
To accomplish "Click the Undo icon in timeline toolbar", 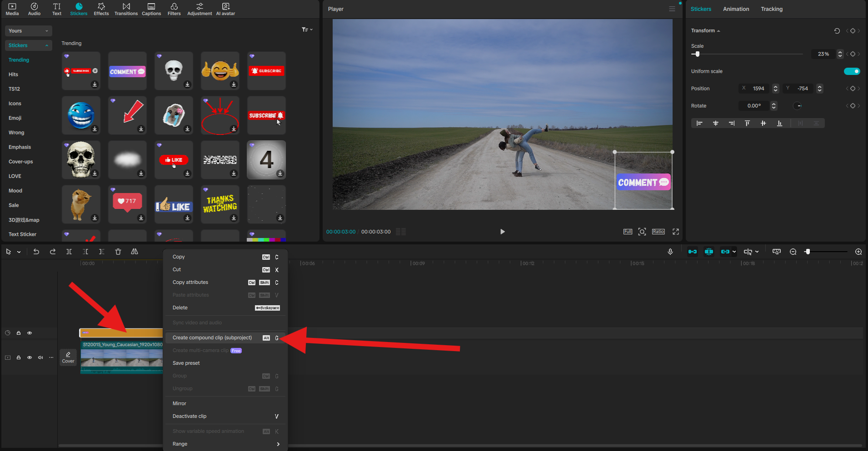I will click(36, 252).
